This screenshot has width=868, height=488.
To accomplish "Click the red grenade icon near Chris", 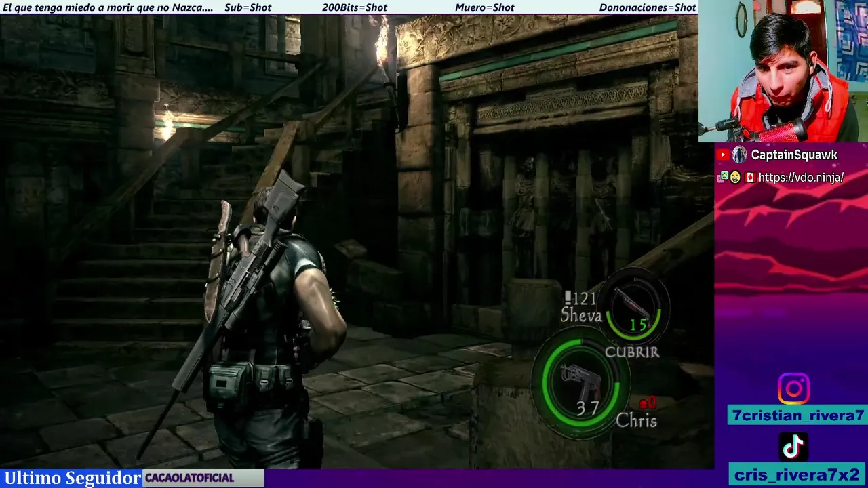I will pos(643,403).
